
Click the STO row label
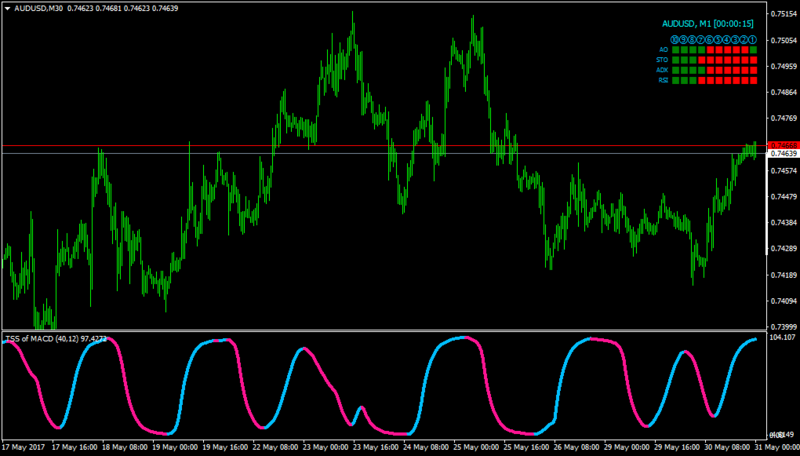[x=662, y=60]
